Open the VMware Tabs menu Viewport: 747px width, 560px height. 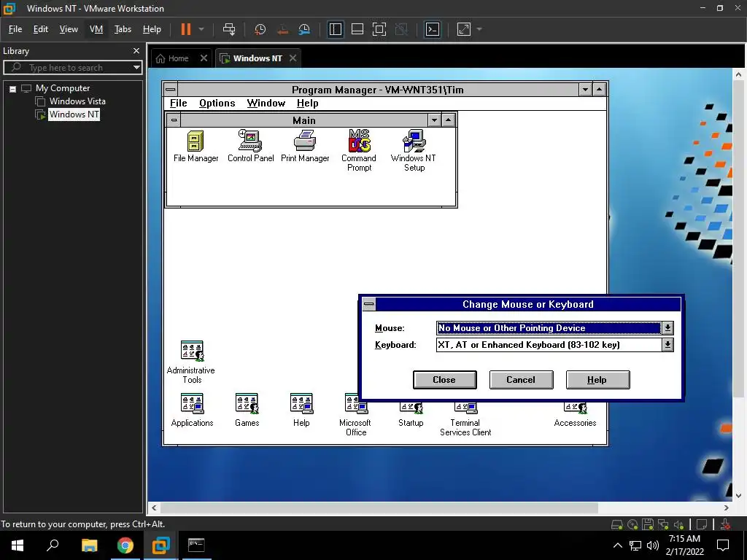(123, 29)
